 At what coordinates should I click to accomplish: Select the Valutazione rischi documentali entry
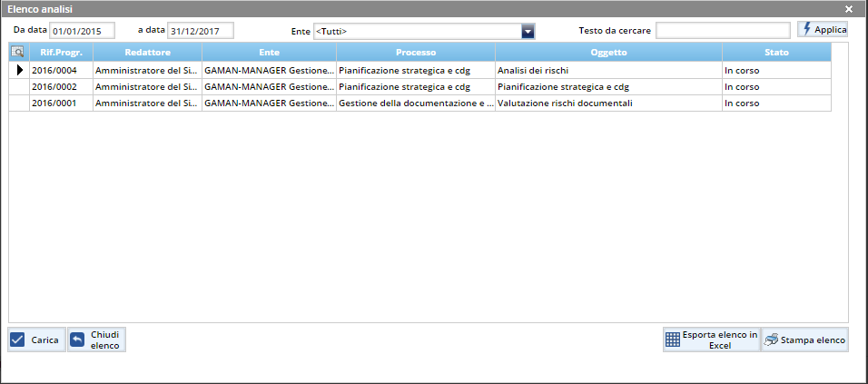[x=565, y=103]
